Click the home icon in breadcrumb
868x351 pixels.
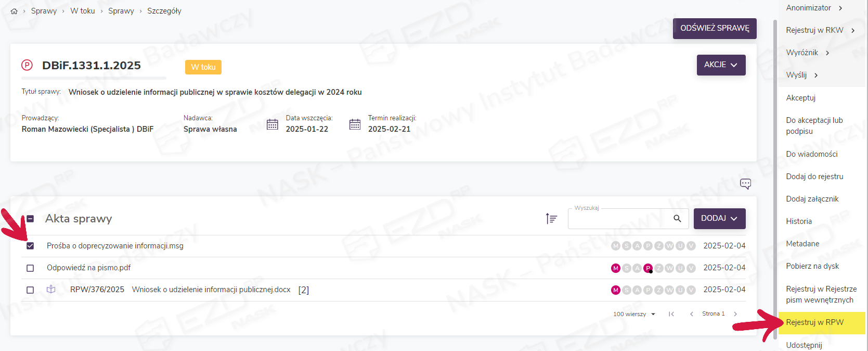click(x=14, y=11)
